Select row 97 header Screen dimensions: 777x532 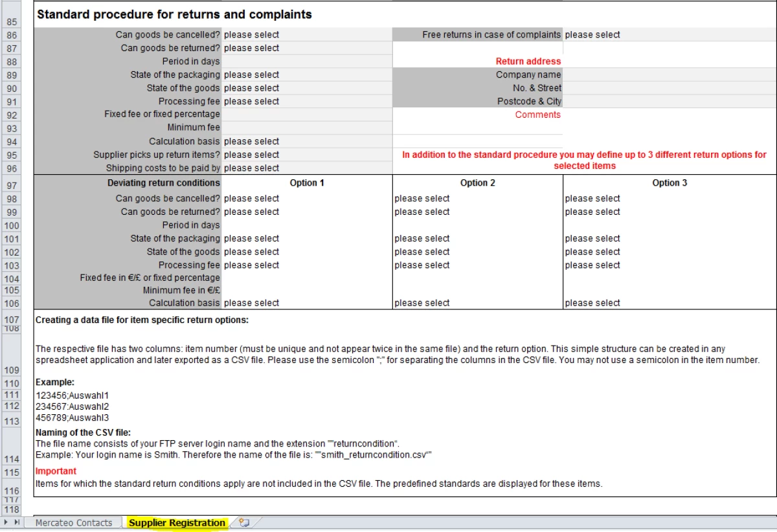pos(12,186)
